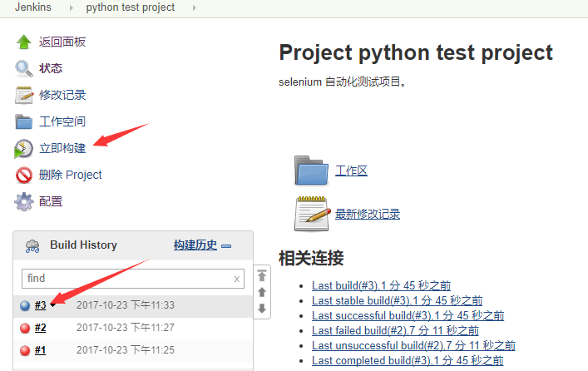Jump to top of build history list
The width and height of the screenshot is (588, 371).
pos(262,275)
